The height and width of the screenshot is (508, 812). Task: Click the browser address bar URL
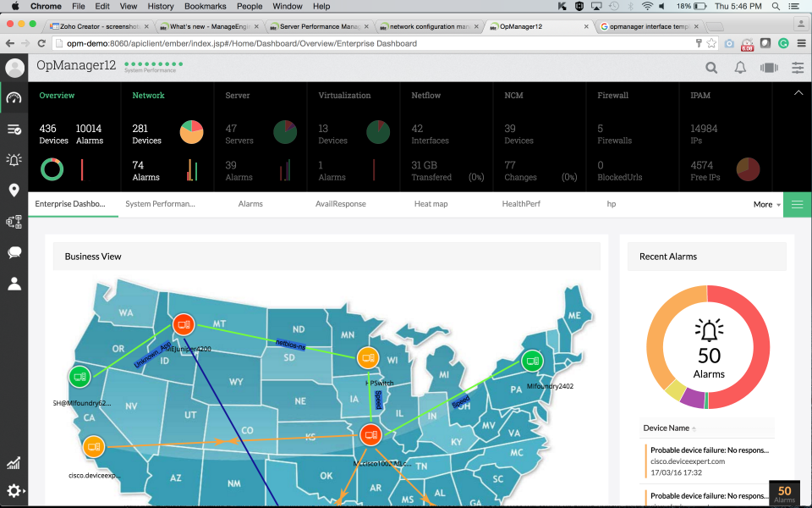[x=241, y=43]
